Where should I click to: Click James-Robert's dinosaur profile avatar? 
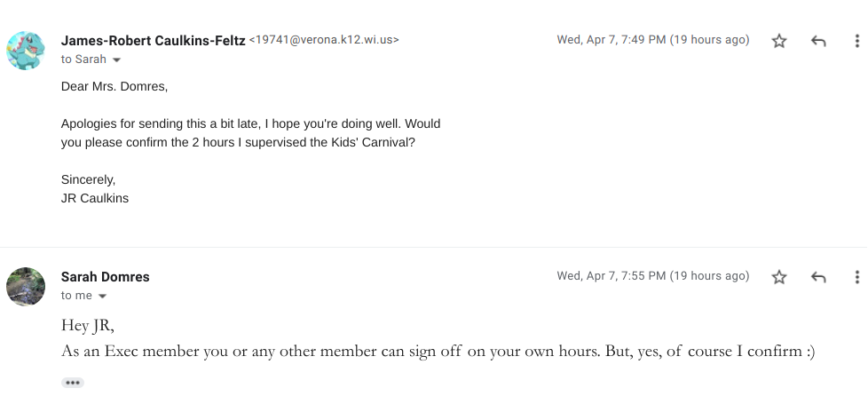coord(26,51)
